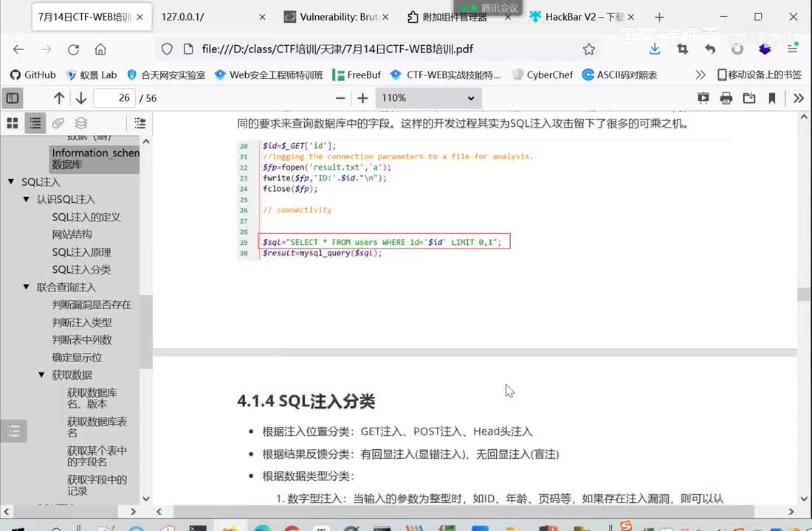Screen dimensions: 812x531
Task: Reload the current page
Action: click(73, 49)
